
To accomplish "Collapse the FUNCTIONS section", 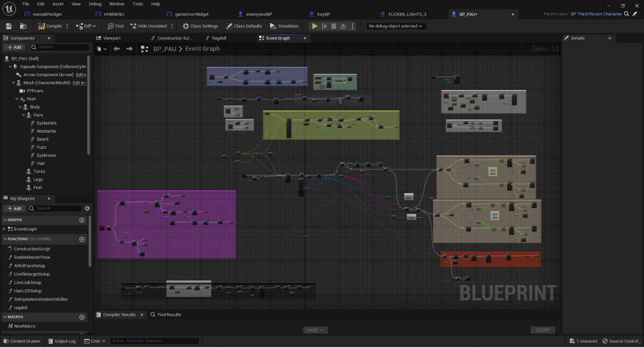I will click(x=5, y=239).
